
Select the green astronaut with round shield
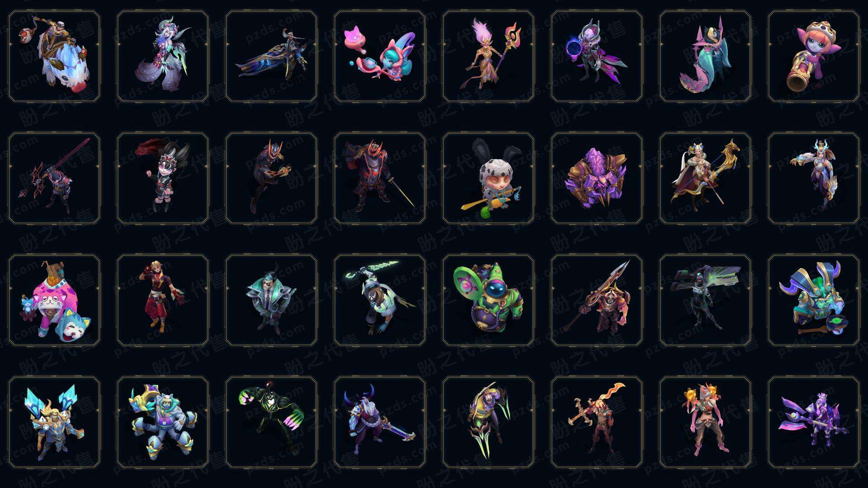click(x=488, y=300)
